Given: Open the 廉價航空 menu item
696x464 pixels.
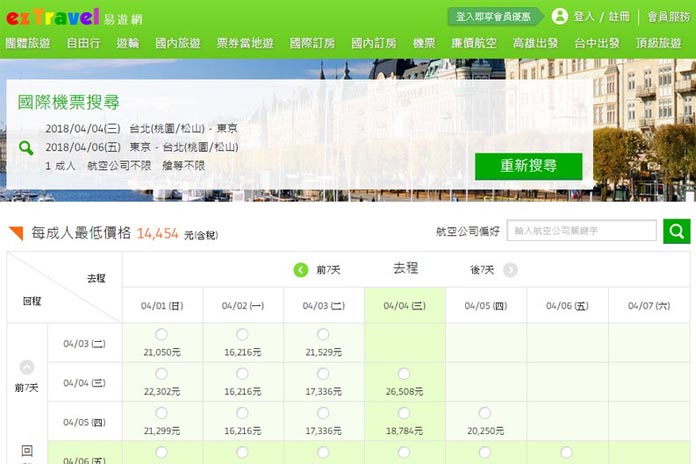Looking at the screenshot, I should click(x=473, y=43).
